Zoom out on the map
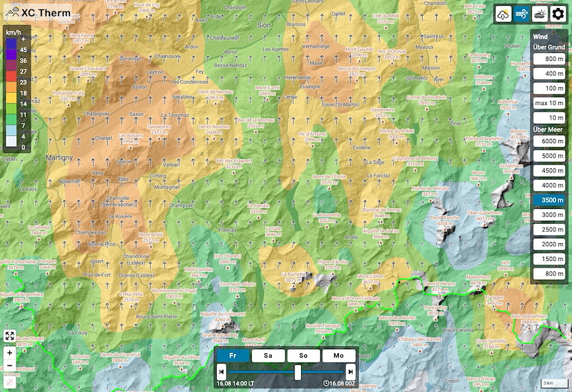The height and width of the screenshot is (392, 572). click(10, 365)
